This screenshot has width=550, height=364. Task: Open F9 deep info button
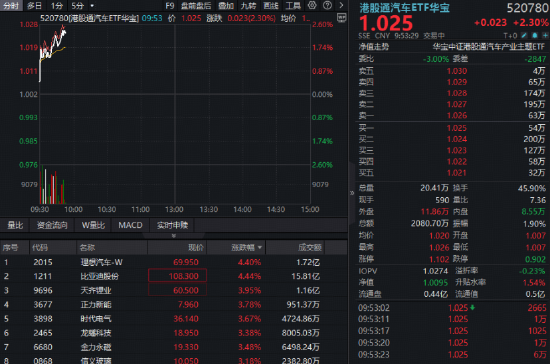coord(170,6)
